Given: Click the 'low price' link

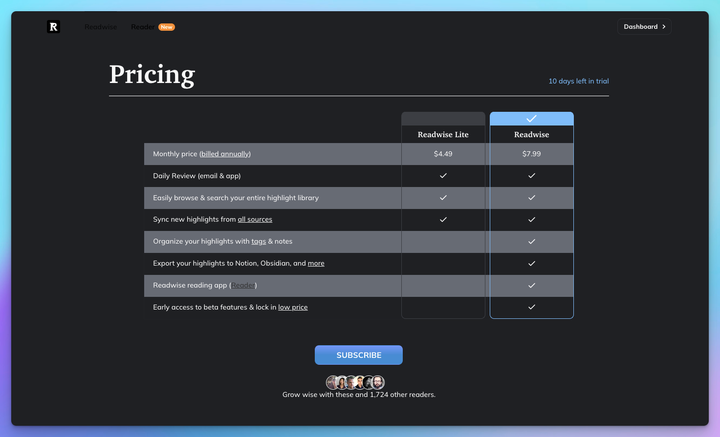Looking at the screenshot, I should 293,307.
